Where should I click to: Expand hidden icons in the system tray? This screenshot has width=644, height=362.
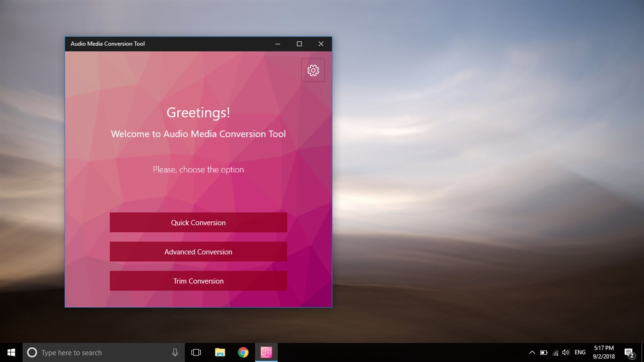(x=532, y=352)
